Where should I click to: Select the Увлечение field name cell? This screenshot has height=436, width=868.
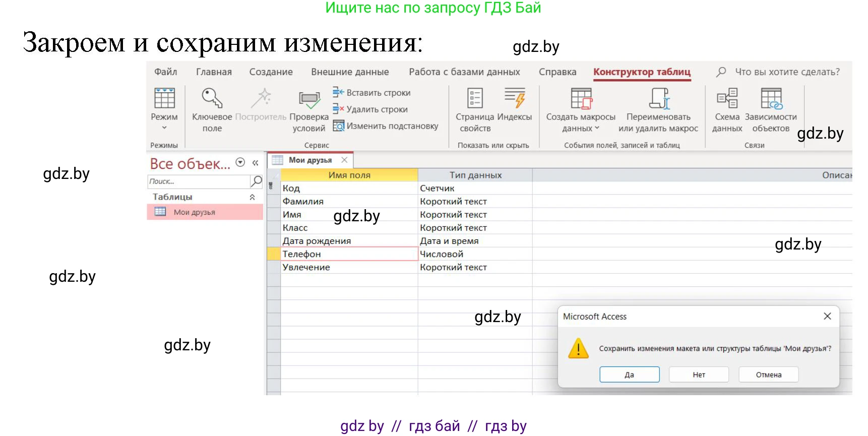pos(349,267)
